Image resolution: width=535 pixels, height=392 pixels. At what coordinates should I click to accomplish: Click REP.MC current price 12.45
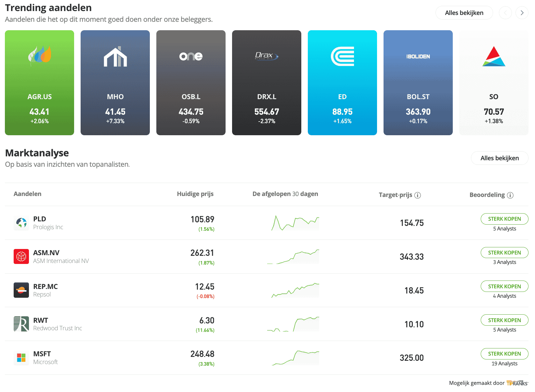(205, 287)
